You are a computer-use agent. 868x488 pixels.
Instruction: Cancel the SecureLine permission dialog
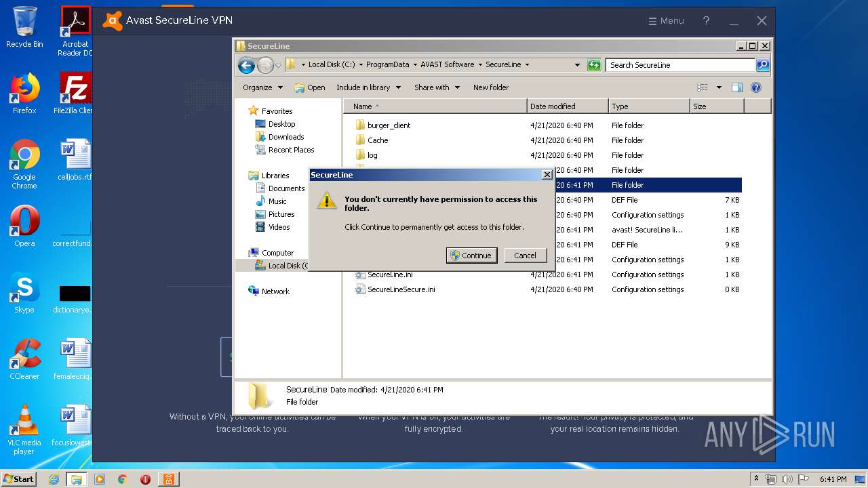pos(525,256)
